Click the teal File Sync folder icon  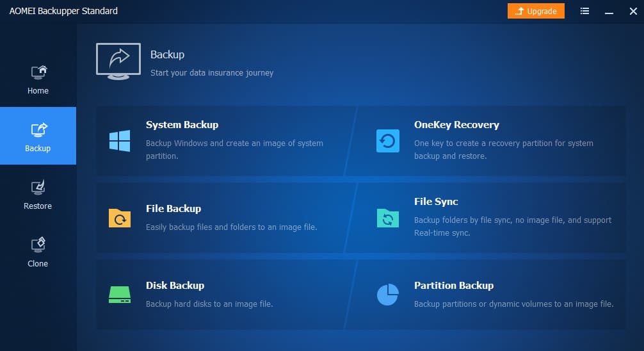388,218
